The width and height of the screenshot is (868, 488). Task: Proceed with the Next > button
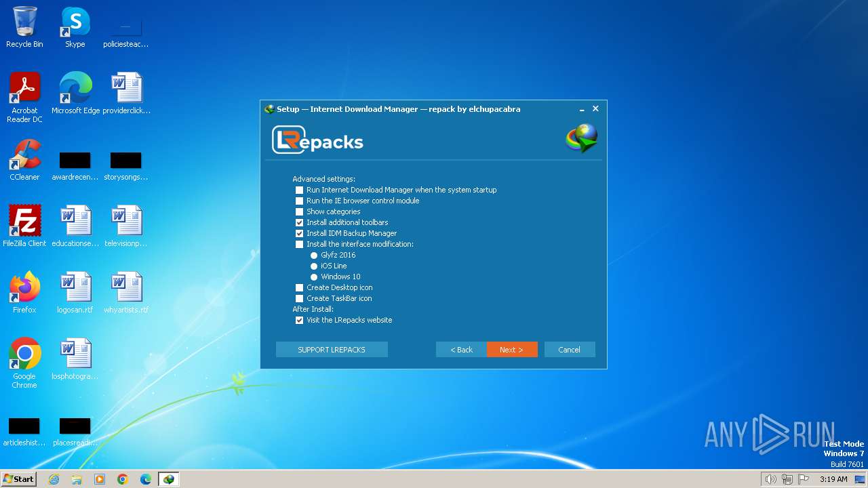point(512,350)
